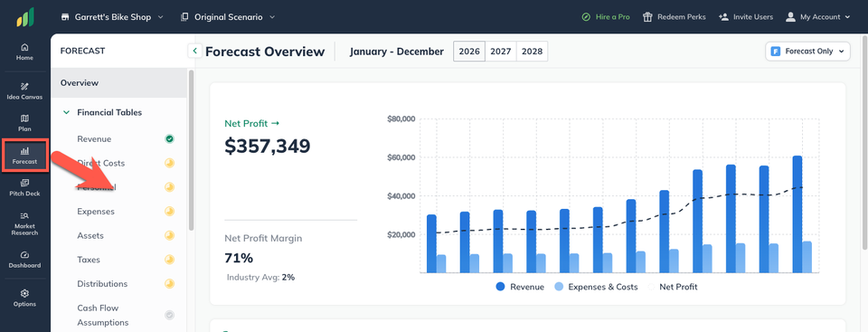Open the Revenue financial table

(94, 139)
